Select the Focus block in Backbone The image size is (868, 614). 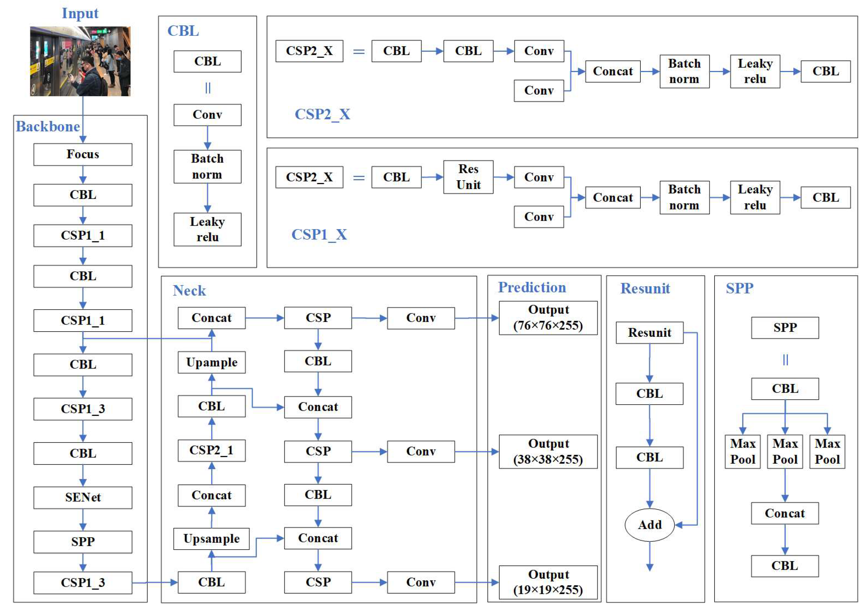[x=83, y=154]
